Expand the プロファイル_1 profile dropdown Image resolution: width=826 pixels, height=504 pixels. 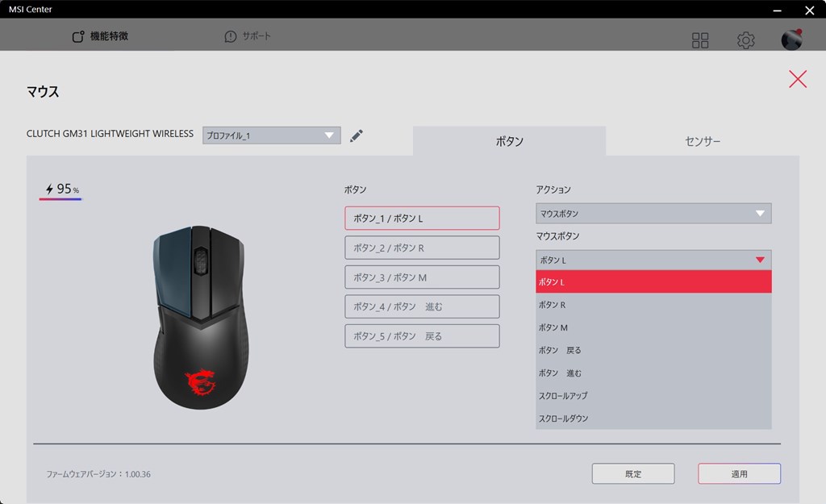click(x=271, y=135)
